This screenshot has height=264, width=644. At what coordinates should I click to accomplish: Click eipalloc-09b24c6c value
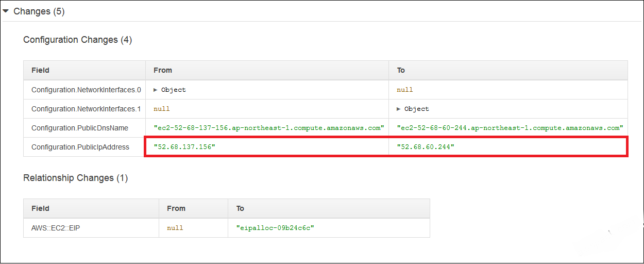click(275, 228)
